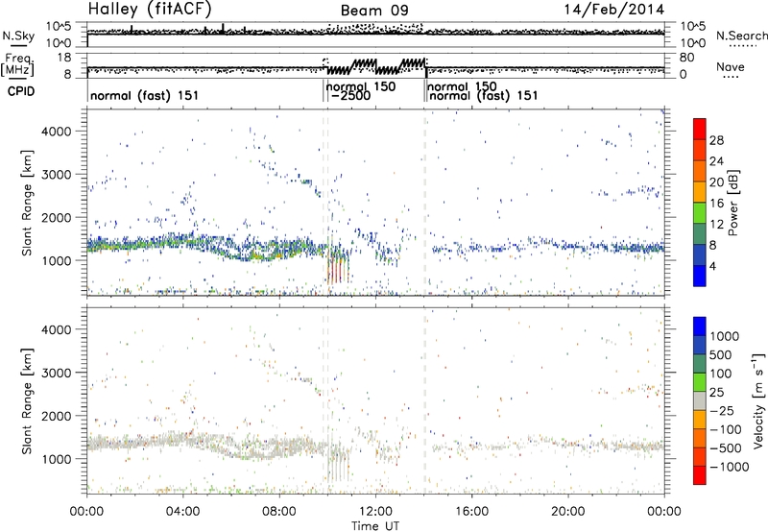768x532 pixels.
Task: Click the 20 dB power colorbar label
Action: [x=716, y=182]
